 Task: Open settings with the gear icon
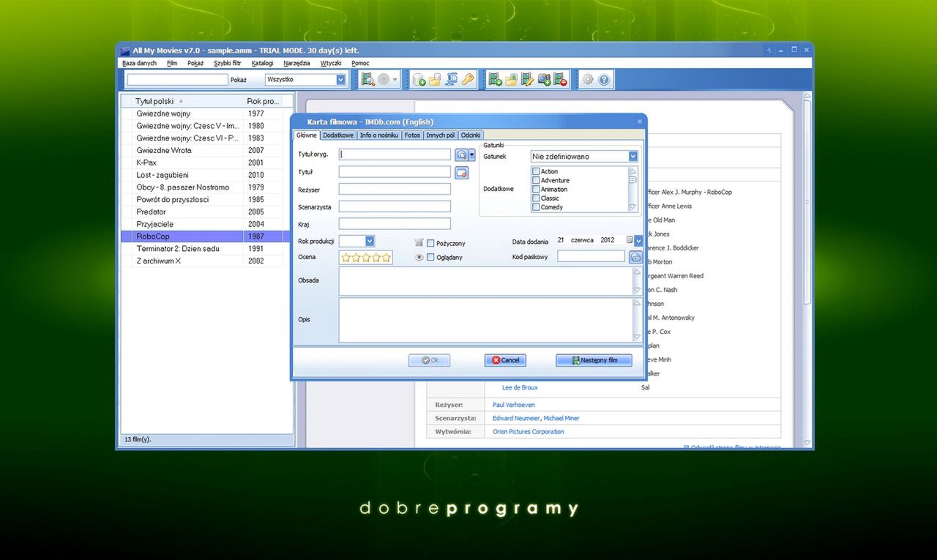tap(588, 80)
